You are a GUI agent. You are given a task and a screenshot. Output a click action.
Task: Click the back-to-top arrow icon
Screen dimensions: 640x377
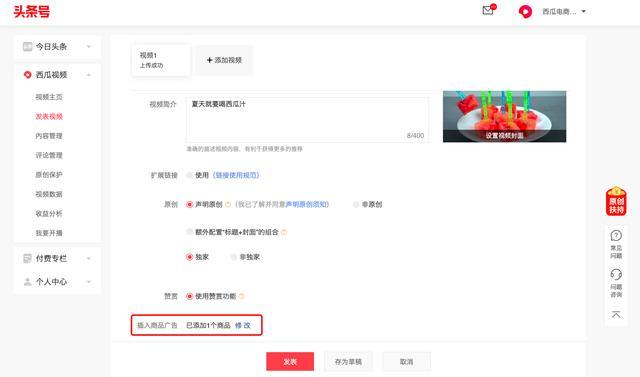(616, 314)
